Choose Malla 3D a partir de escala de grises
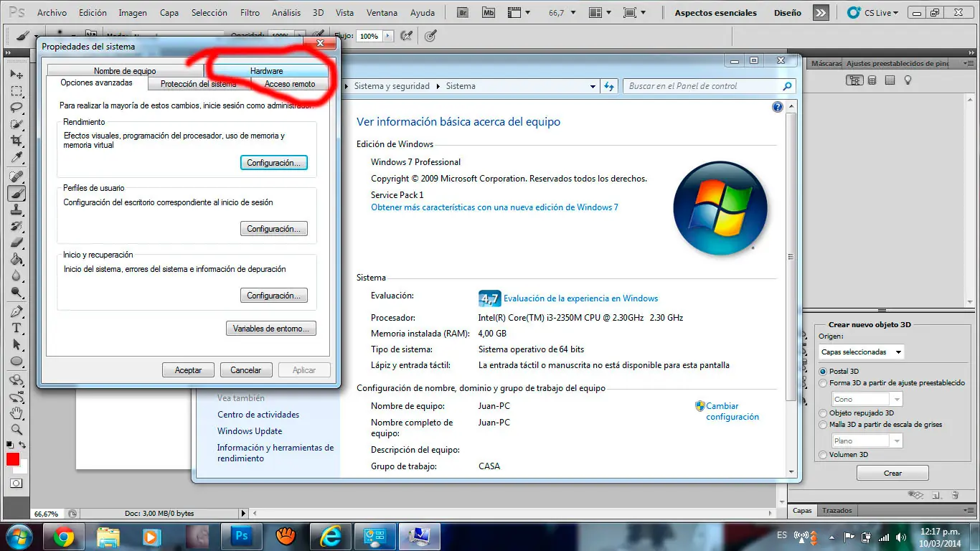Viewport: 980px width, 551px height. click(880, 425)
